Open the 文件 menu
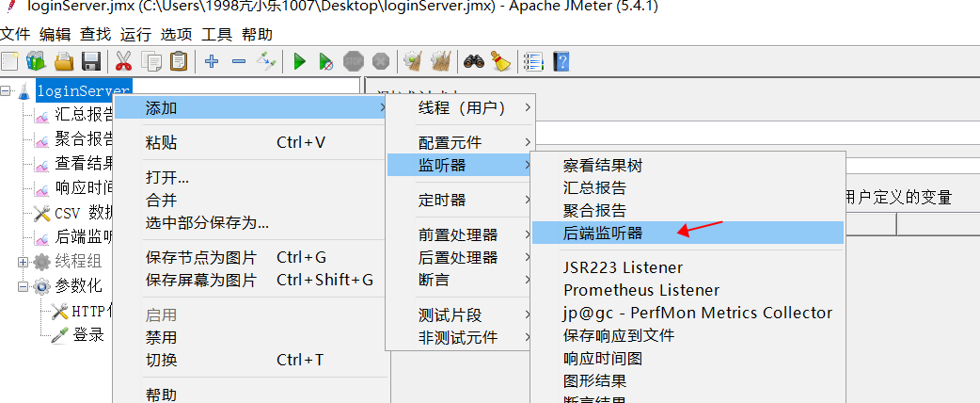Image resolution: width=980 pixels, height=403 pixels. click(16, 35)
